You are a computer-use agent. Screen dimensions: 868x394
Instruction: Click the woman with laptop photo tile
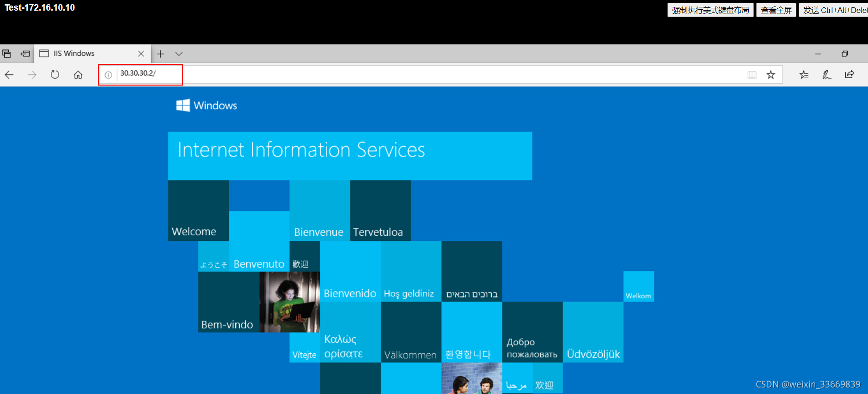289,302
